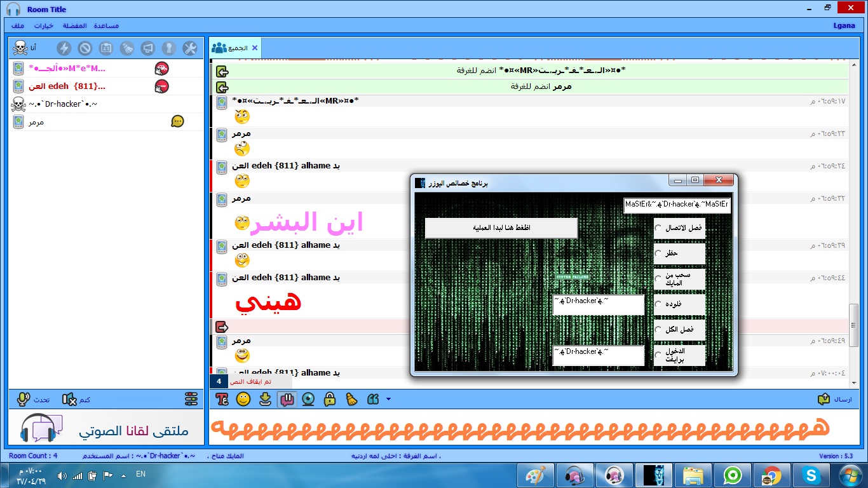This screenshot has height=488, width=868.
Task: Open WhatsApp from the taskbar
Action: coord(733,475)
